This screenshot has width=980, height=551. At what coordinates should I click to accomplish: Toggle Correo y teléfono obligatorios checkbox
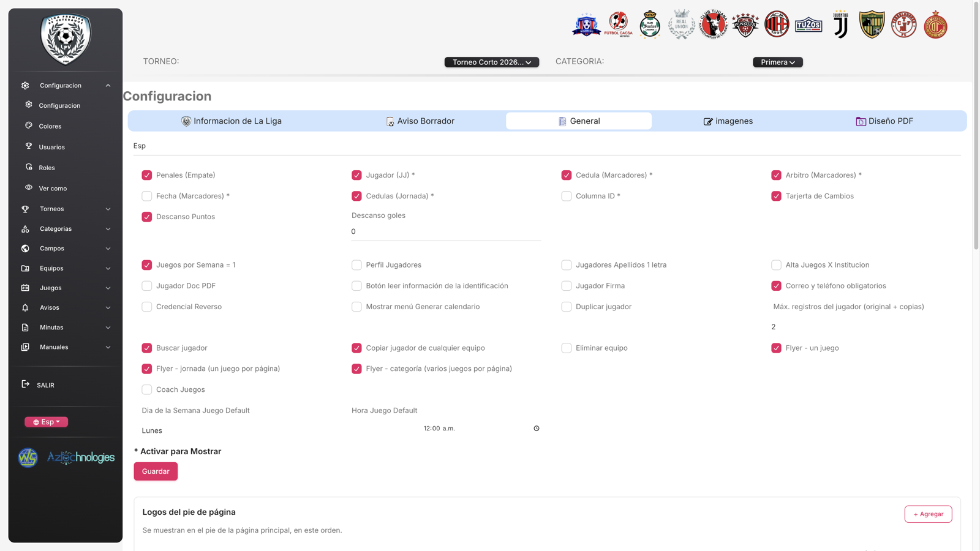[777, 286]
